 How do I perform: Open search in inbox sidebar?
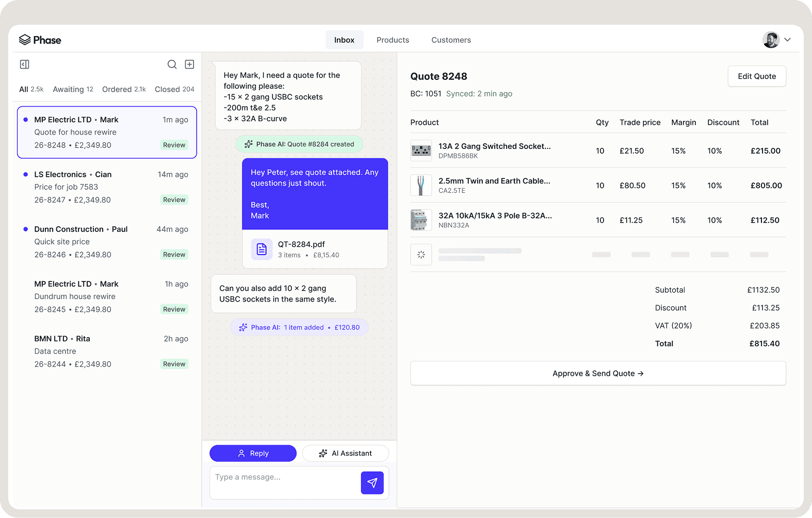[172, 64]
